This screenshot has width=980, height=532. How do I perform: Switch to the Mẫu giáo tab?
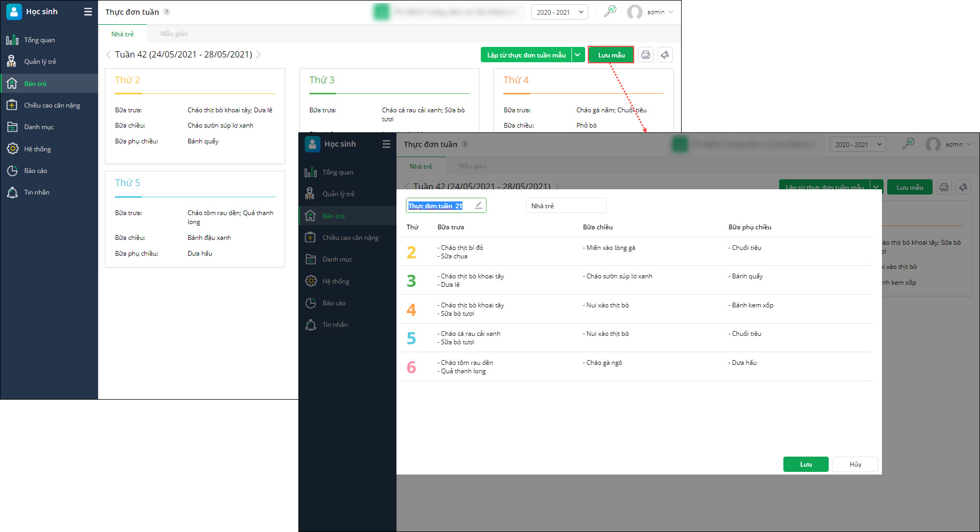pos(174,34)
